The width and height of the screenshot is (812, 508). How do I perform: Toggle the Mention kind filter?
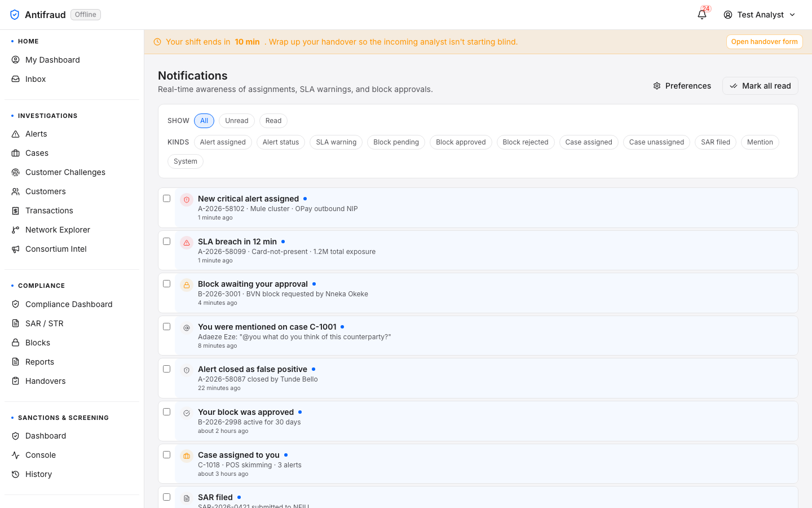click(x=760, y=142)
